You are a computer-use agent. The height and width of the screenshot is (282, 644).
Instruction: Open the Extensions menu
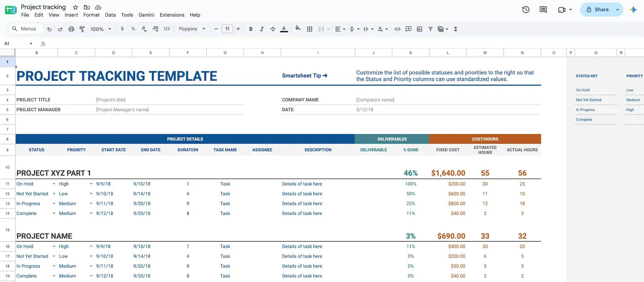point(172,15)
